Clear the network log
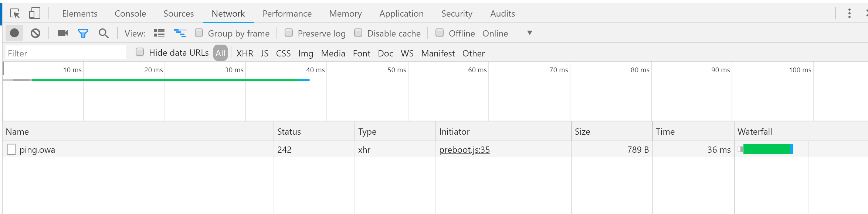Viewport: 868px width, 214px height. 35,33
